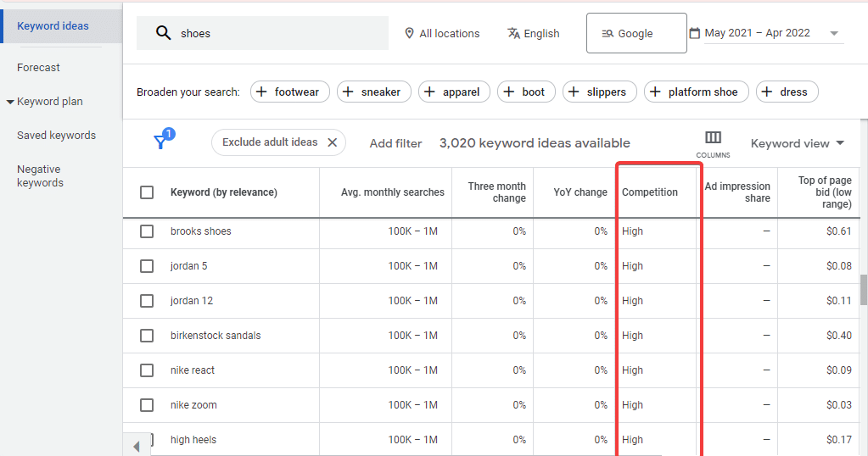The width and height of the screenshot is (868, 456).
Task: Check the brooks shoes row checkbox
Action: click(147, 231)
